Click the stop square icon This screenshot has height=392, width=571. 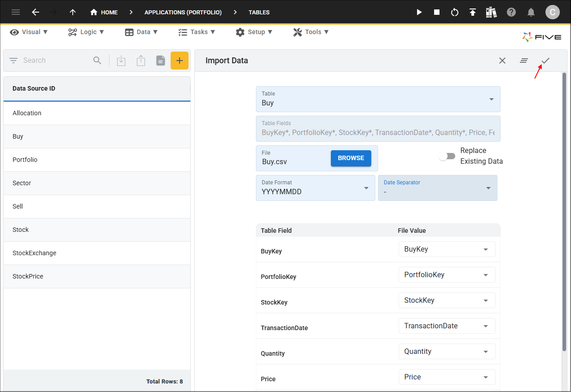[437, 12]
